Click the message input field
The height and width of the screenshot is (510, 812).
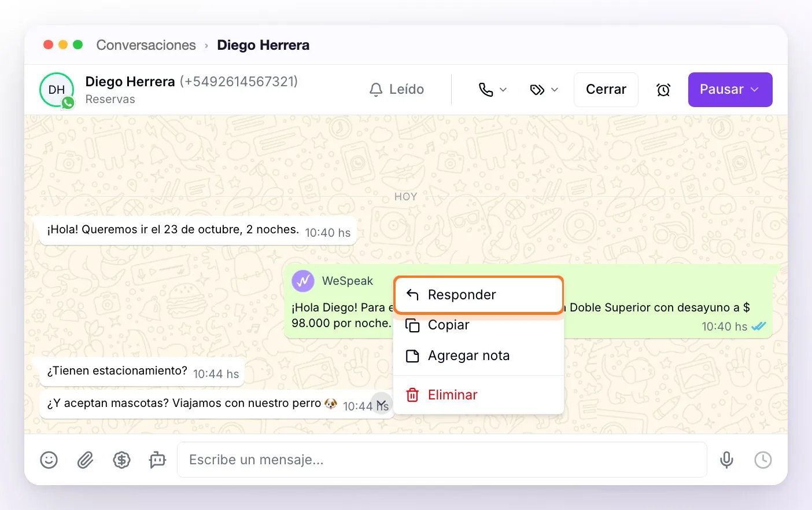(x=442, y=460)
